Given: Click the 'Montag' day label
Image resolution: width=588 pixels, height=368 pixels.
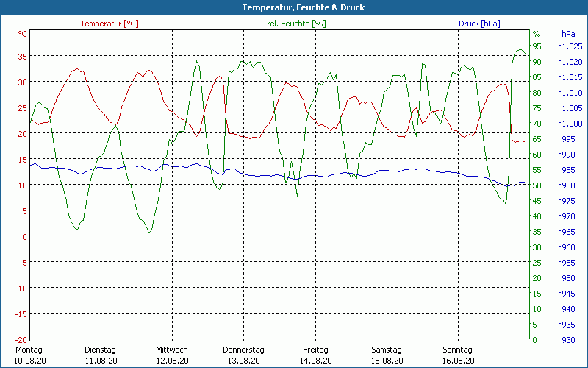Looking at the screenshot, I should [x=29, y=350].
